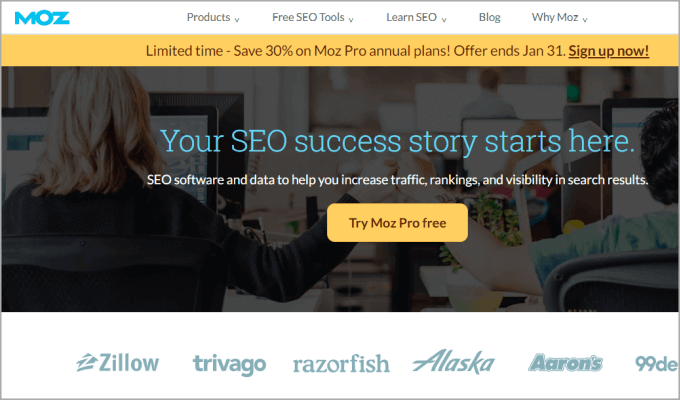Click the SEO success story headline
The height and width of the screenshot is (400, 680).
tap(397, 141)
